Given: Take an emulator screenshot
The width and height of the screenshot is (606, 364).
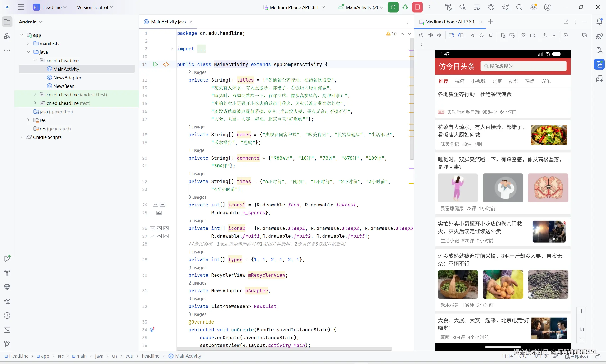Looking at the screenshot, I should (x=524, y=35).
